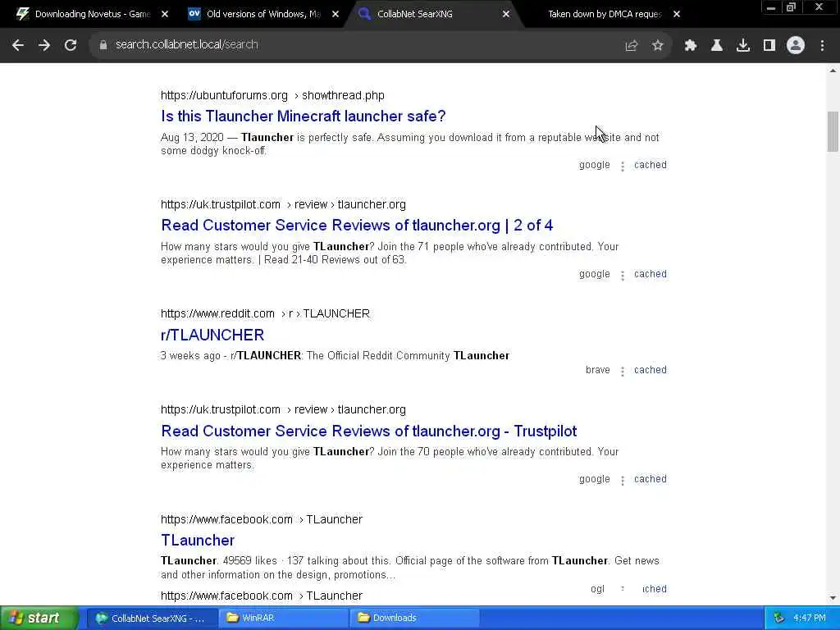Image resolution: width=840 pixels, height=630 pixels.
Task: Open options dots for r/TLAUNCHER result
Action: [x=623, y=372]
